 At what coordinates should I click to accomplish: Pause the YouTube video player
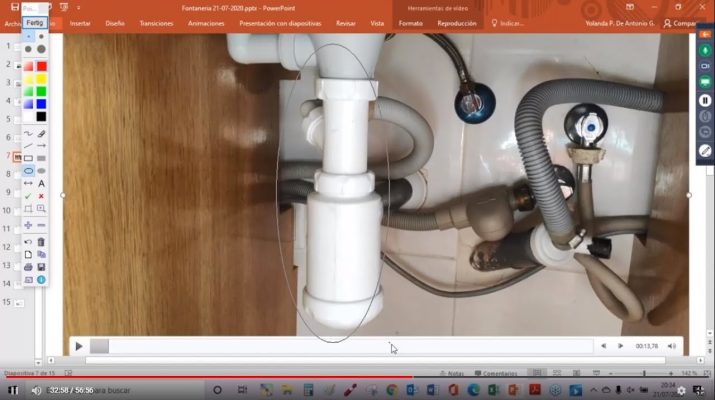coord(14,390)
